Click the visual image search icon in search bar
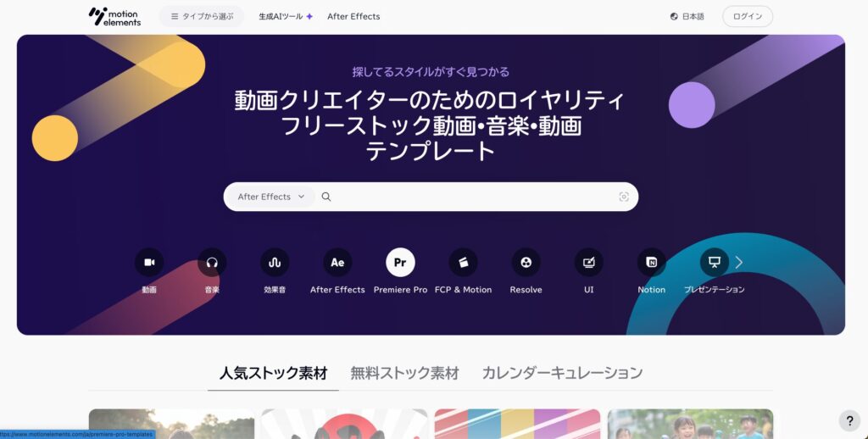Viewport: 868px width, 439px height. tap(624, 197)
